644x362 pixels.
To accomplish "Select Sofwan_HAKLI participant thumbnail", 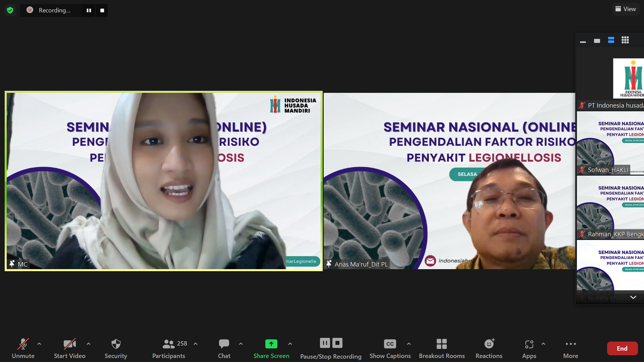I will 610,143.
